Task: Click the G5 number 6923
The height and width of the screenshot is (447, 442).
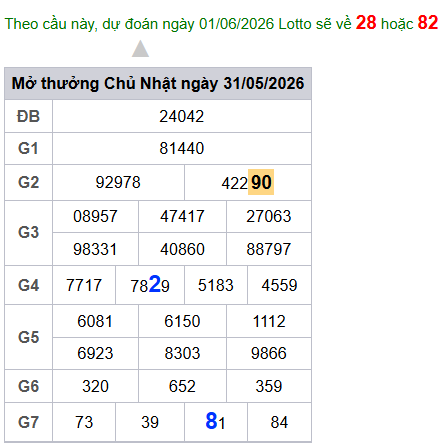Action: (95, 353)
